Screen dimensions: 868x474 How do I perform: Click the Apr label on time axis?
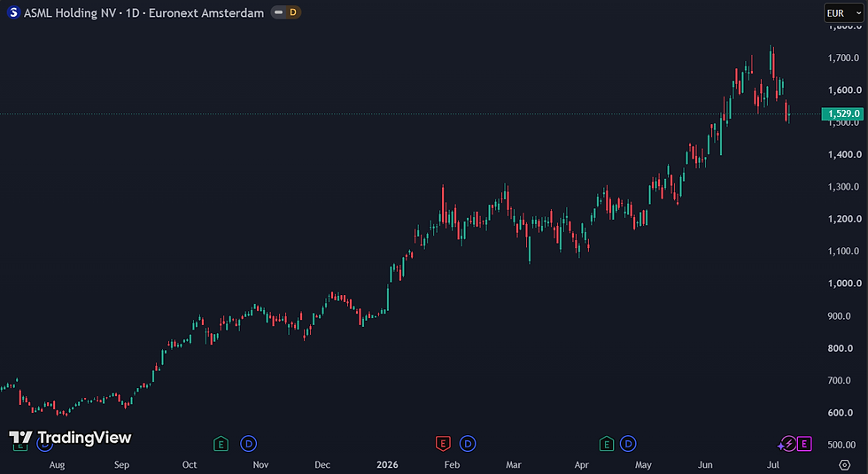[581, 464]
